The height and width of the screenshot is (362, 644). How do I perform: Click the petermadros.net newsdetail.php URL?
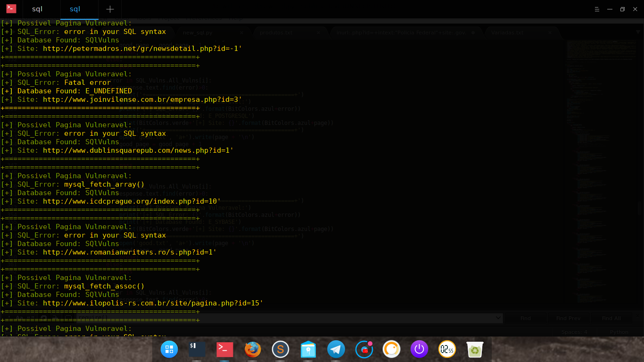point(142,49)
